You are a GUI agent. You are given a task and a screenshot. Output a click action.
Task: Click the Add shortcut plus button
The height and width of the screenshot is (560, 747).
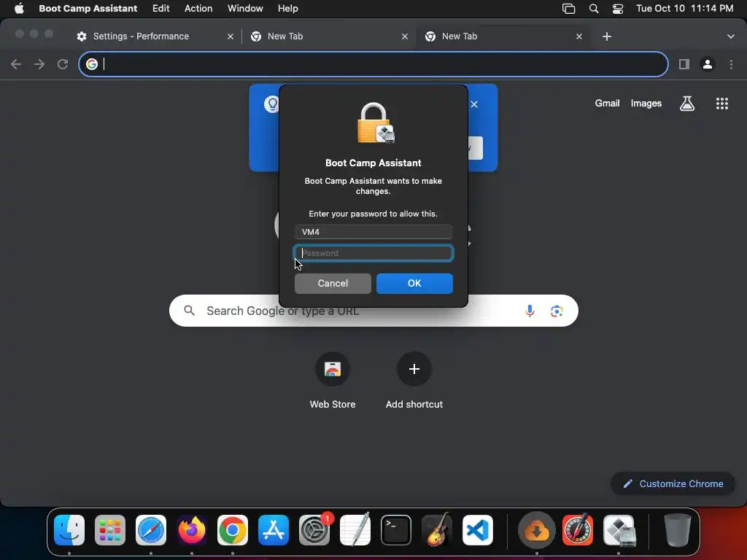[414, 369]
